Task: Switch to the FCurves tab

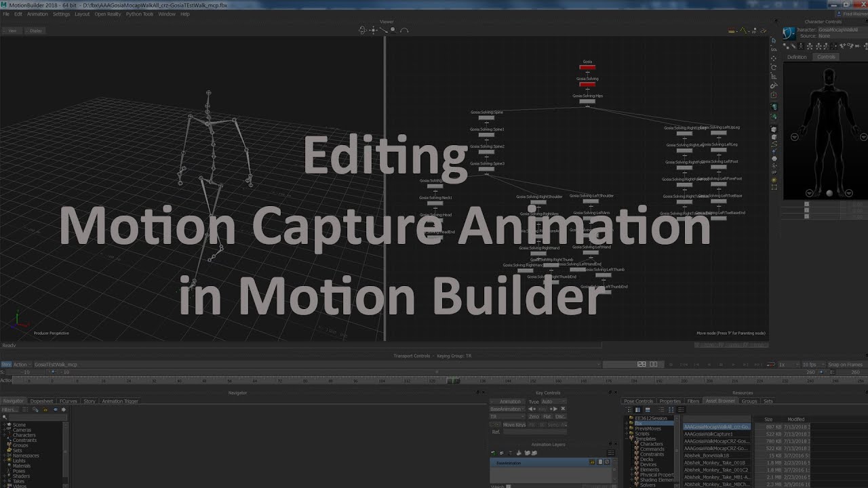Action: pyautogui.click(x=68, y=401)
